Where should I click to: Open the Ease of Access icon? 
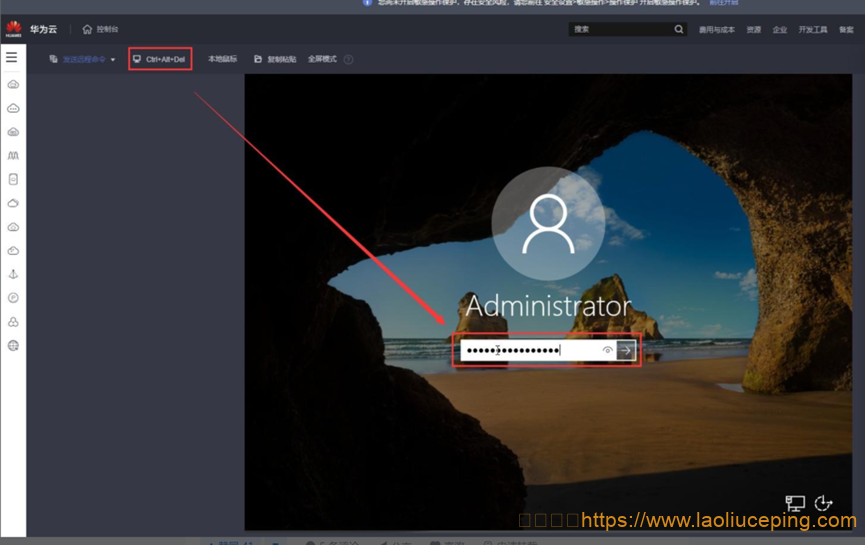click(x=824, y=503)
